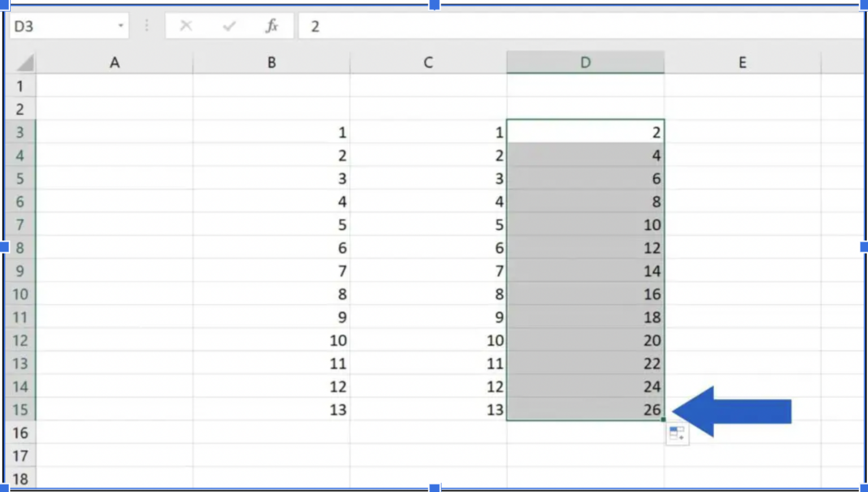Click cell D15 showing 26
Viewport: 868px width, 492px height.
(x=585, y=410)
